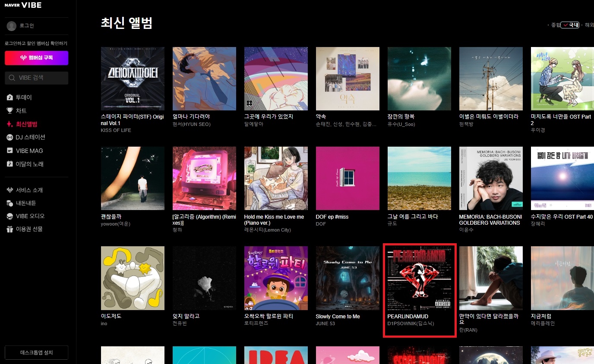The width and height of the screenshot is (594, 364).
Task: Open 괜찮을까 album cover
Action: (x=133, y=178)
